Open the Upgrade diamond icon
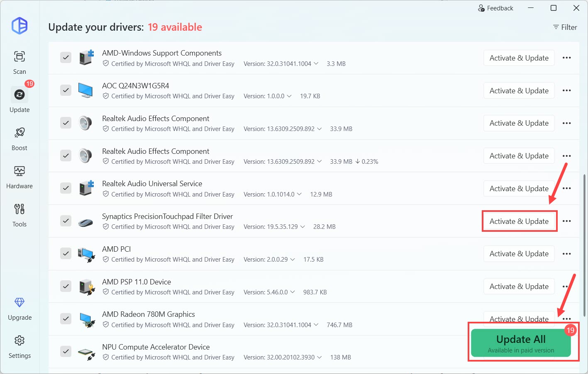 (x=20, y=302)
